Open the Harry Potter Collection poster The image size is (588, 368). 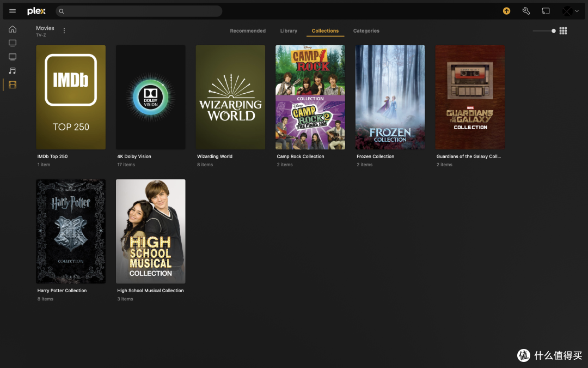tap(70, 231)
